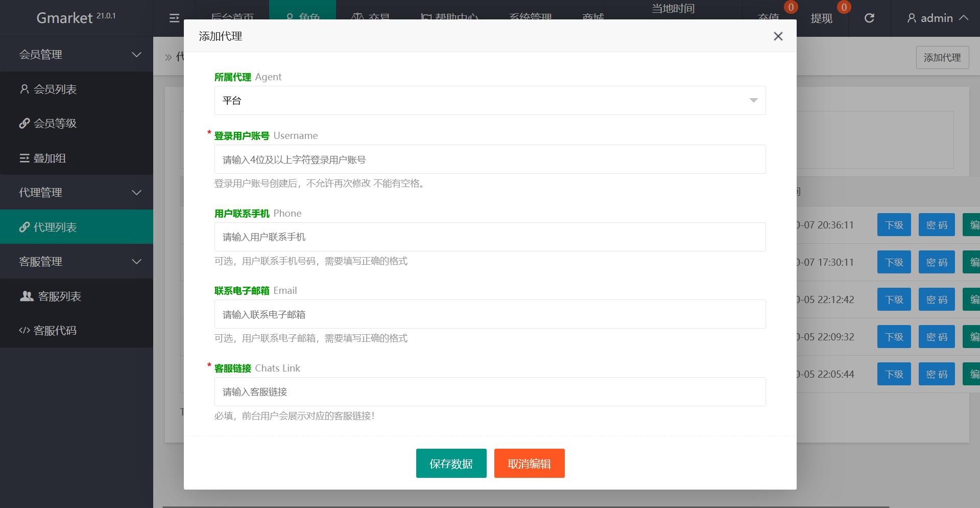Focus the 登录用户账号 Username field
This screenshot has height=508, width=980.
[x=489, y=159]
